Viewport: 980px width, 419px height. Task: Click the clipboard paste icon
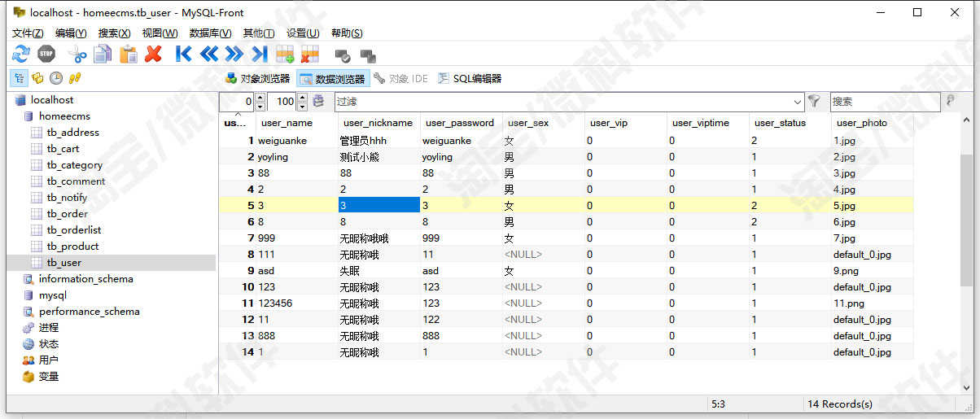tap(128, 55)
